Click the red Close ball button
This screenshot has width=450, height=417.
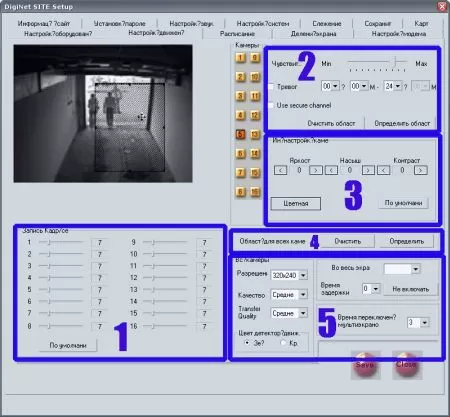[x=407, y=365]
